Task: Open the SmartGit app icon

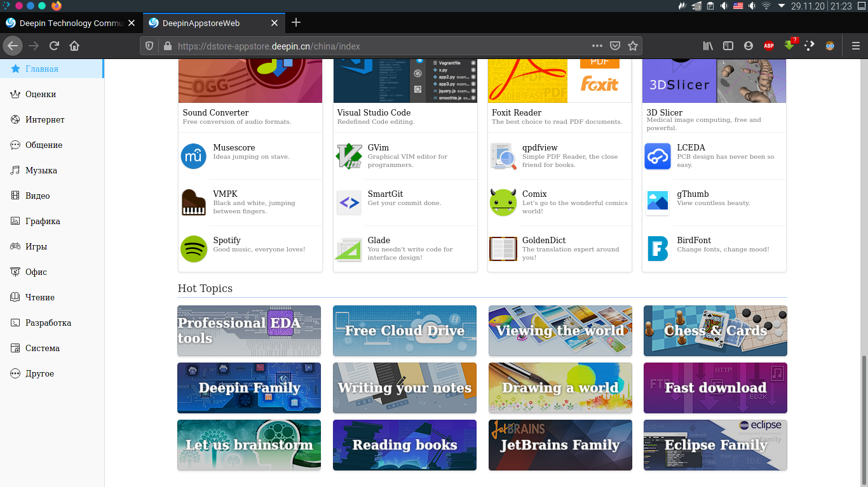Action: click(x=349, y=203)
